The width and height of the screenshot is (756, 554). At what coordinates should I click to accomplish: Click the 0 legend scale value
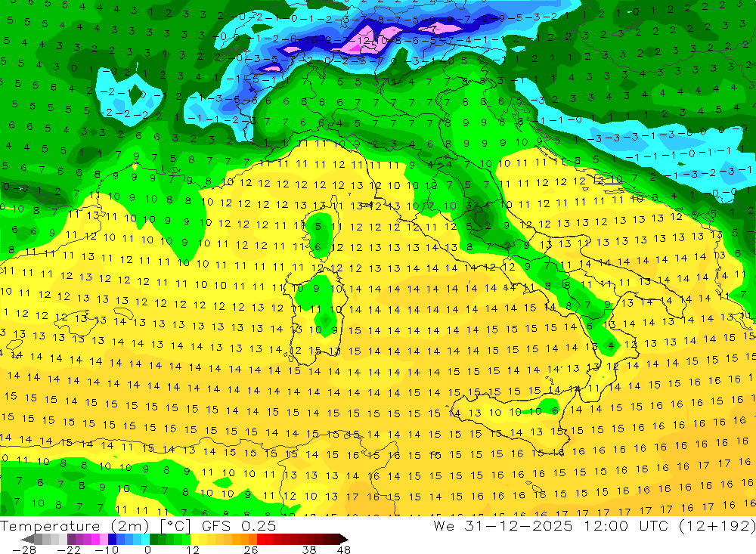pyautogui.click(x=148, y=549)
